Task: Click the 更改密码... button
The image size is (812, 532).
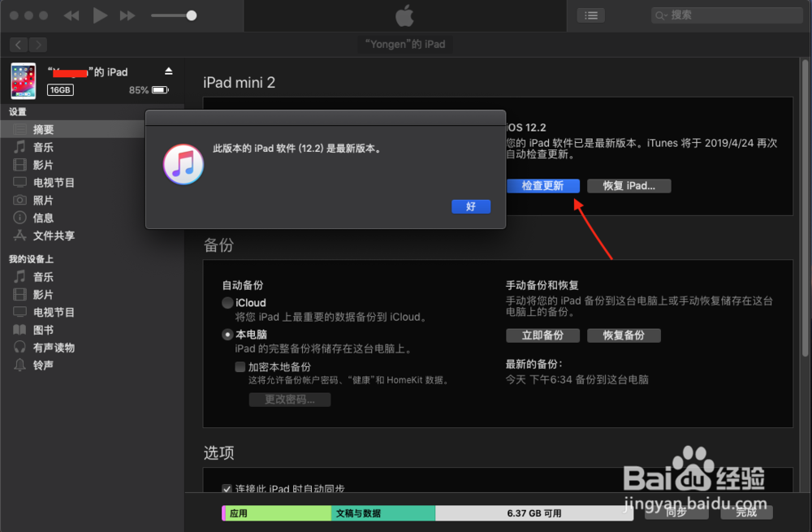Action: click(290, 400)
